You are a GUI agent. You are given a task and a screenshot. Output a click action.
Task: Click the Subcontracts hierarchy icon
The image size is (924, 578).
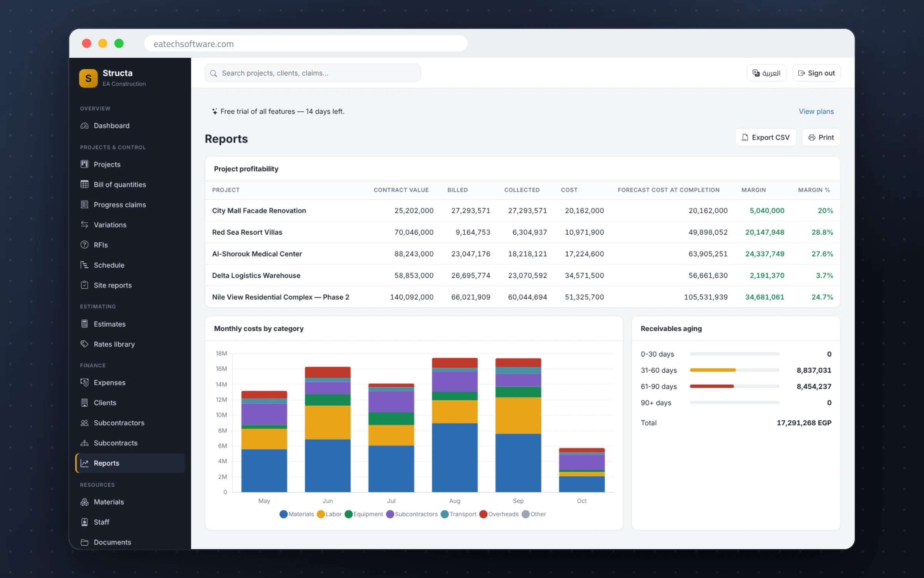click(84, 443)
